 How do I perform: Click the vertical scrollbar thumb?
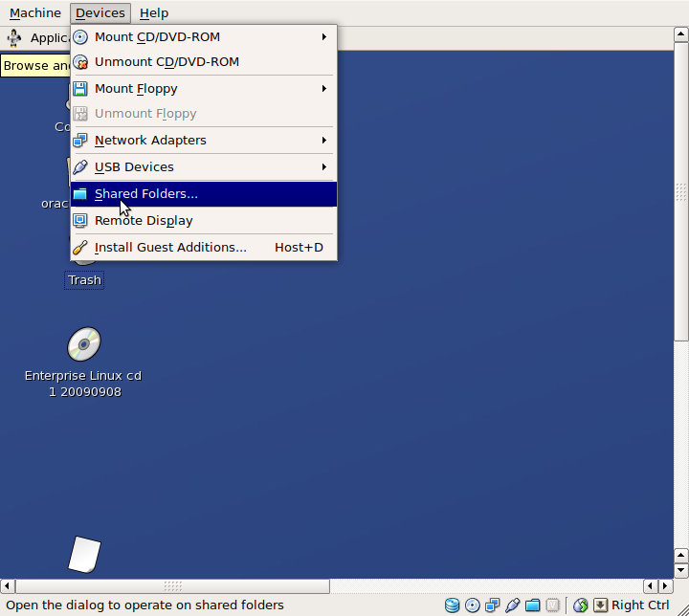(681, 191)
